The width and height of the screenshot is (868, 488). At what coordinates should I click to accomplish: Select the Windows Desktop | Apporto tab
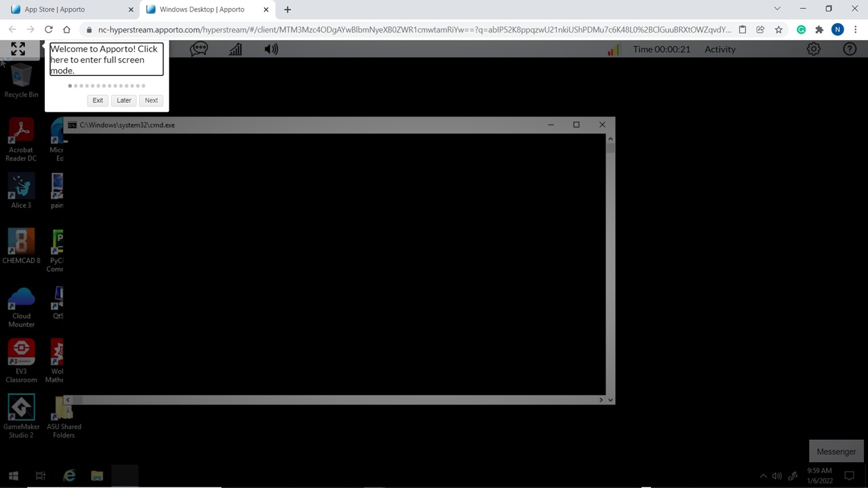coord(208,9)
